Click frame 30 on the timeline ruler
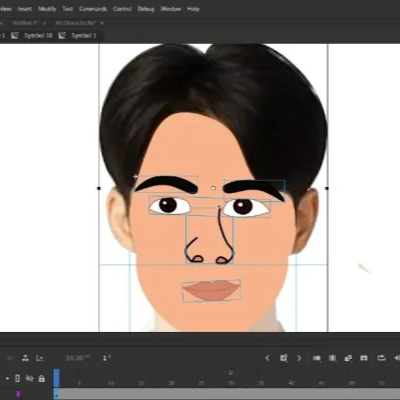This screenshot has width=400, height=400. coord(231,383)
